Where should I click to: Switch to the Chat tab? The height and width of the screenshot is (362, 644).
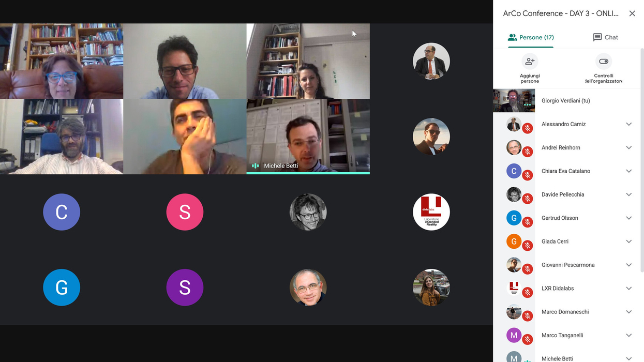click(606, 37)
